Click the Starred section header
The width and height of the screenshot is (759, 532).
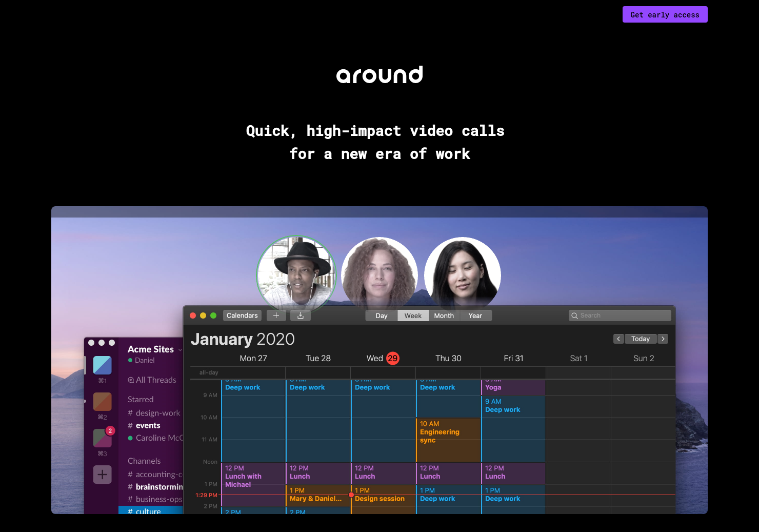(141, 400)
